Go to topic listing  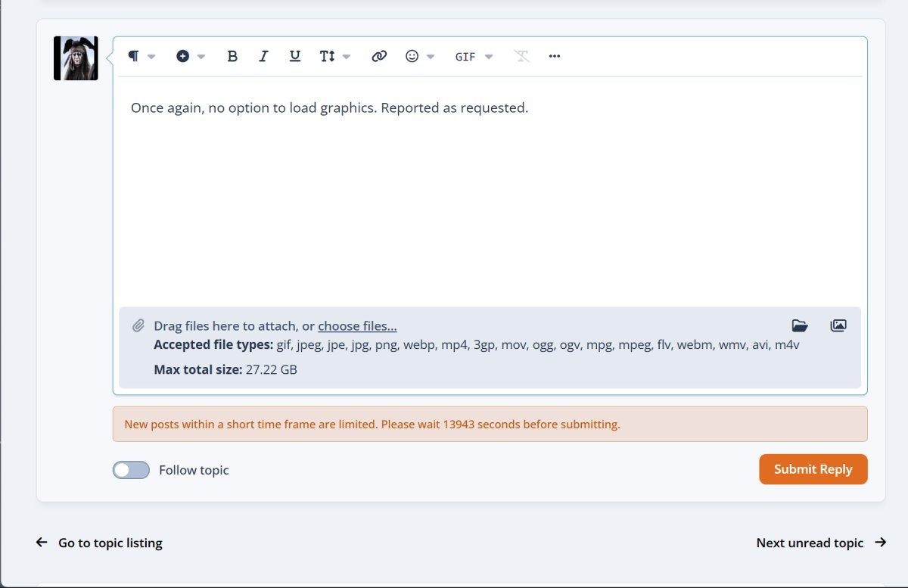click(99, 543)
